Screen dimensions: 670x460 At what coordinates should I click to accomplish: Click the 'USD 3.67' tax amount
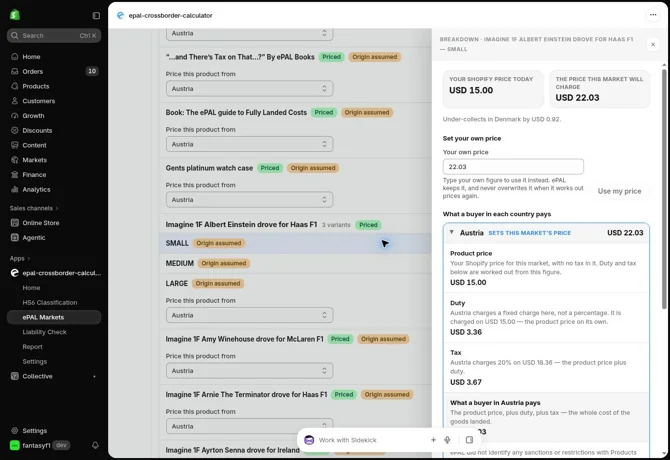click(x=466, y=382)
